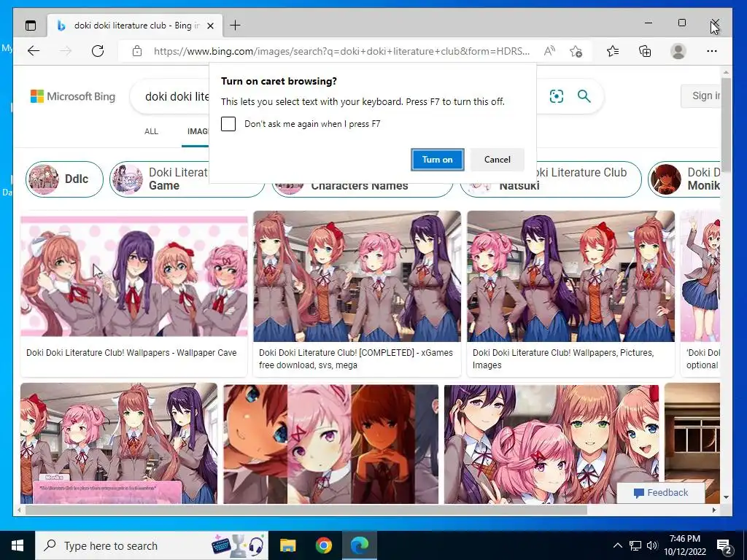Open Collections panel

pos(645,51)
